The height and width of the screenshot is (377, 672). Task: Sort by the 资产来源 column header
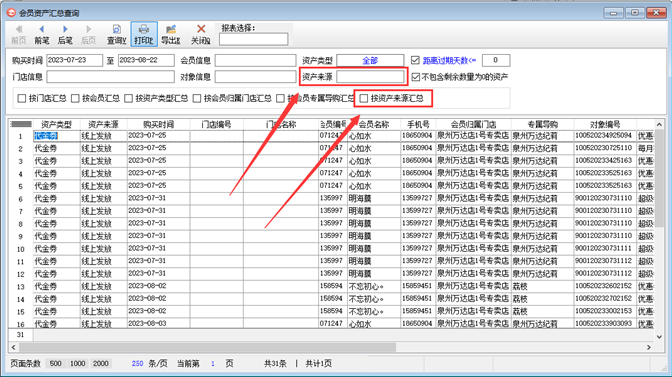(x=103, y=125)
